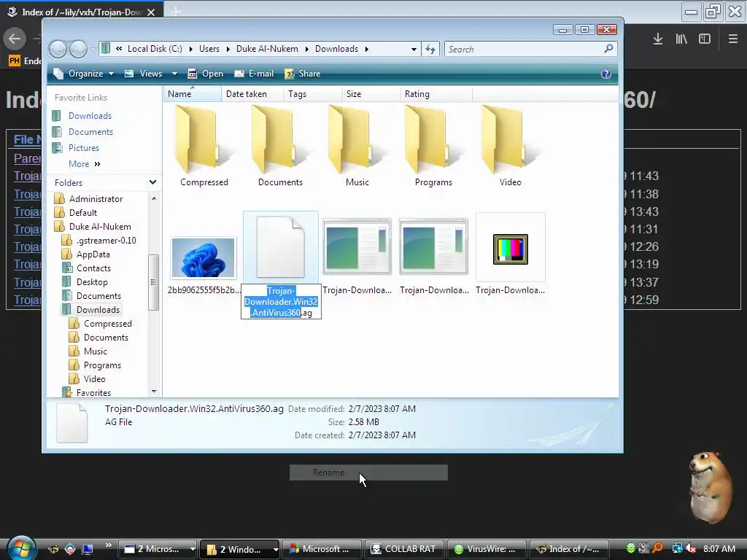Open the Music folder icon
This screenshot has width=747, height=560.
pos(357,141)
